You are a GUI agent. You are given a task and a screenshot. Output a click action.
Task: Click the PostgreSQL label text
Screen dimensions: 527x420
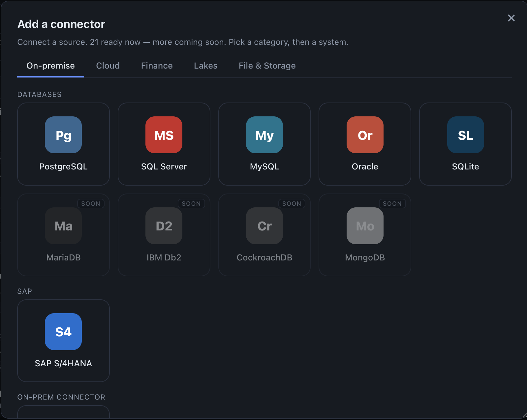(x=63, y=166)
